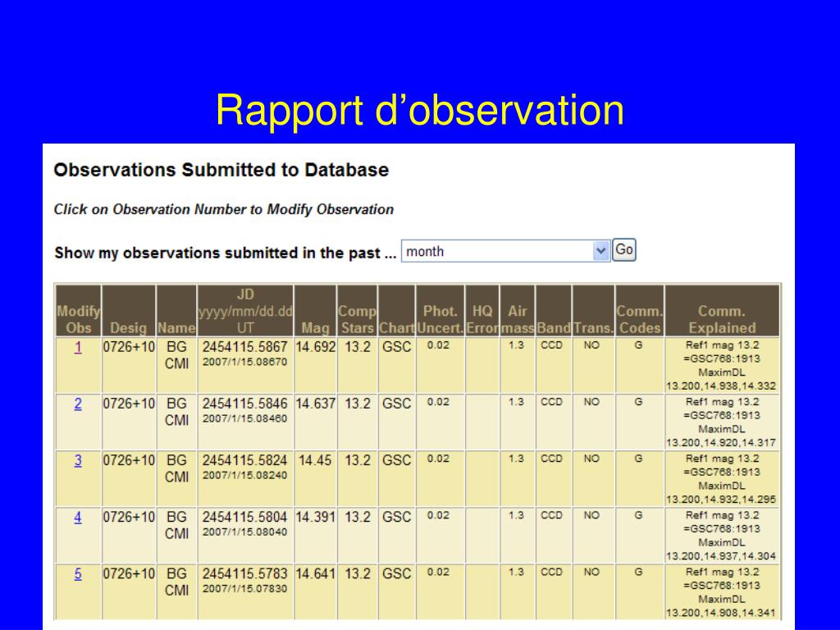Click BG CMI name in observation 1 row
840x630 pixels.
(177, 355)
